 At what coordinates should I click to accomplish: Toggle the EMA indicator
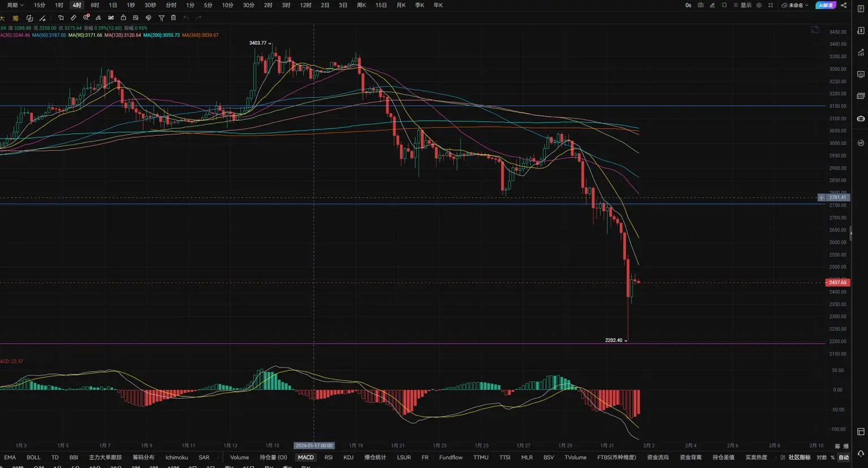(10, 457)
